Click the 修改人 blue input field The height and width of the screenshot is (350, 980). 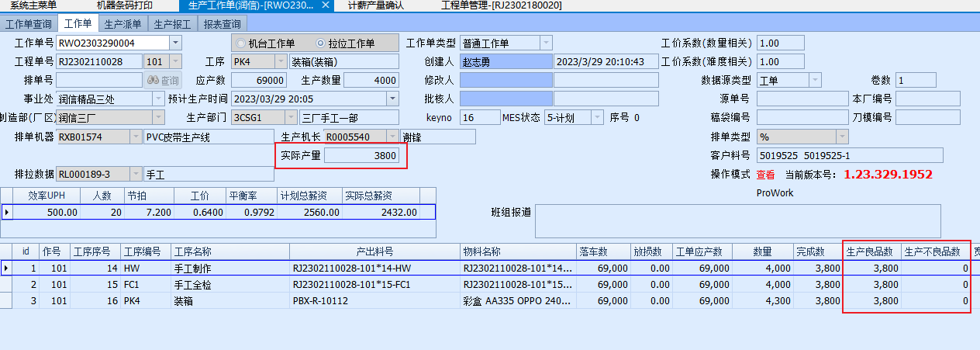505,80
